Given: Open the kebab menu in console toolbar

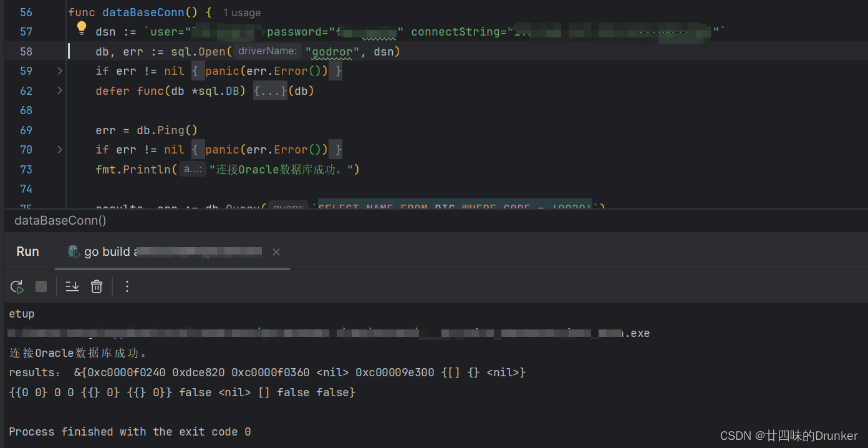Looking at the screenshot, I should coord(127,286).
